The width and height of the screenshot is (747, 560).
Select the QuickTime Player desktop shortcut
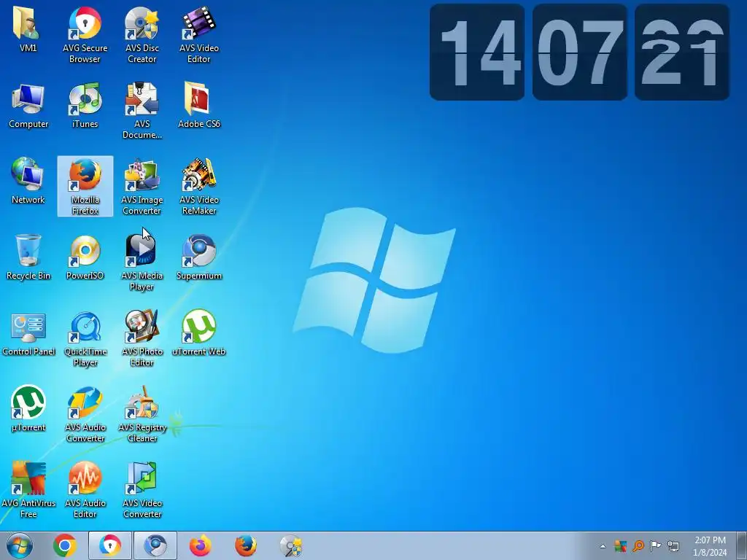85,338
